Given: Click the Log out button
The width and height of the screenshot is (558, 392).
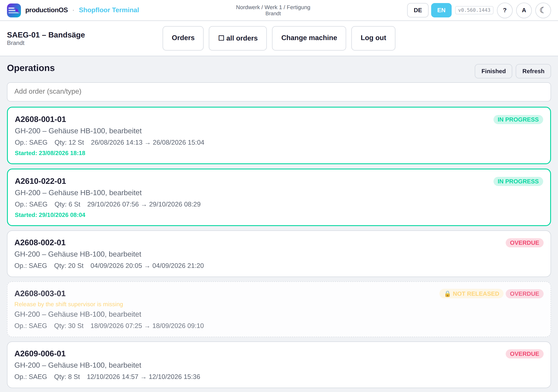Looking at the screenshot, I should pyautogui.click(x=373, y=38).
